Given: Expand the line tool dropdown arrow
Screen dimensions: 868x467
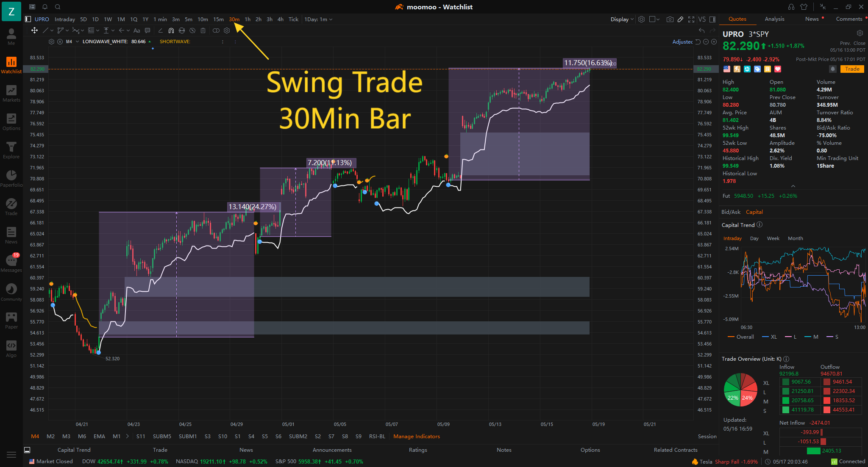Looking at the screenshot, I should click(x=52, y=30).
